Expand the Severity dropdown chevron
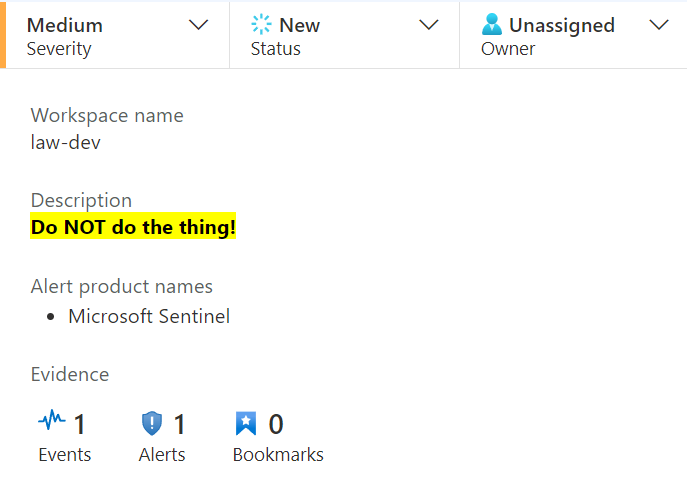The height and width of the screenshot is (491, 687). click(198, 25)
